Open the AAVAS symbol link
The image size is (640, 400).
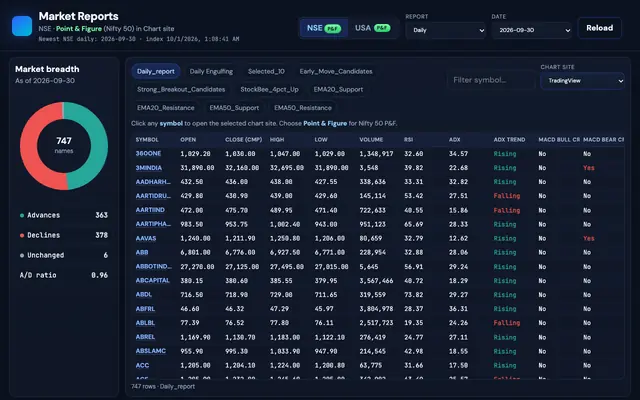coord(146,238)
